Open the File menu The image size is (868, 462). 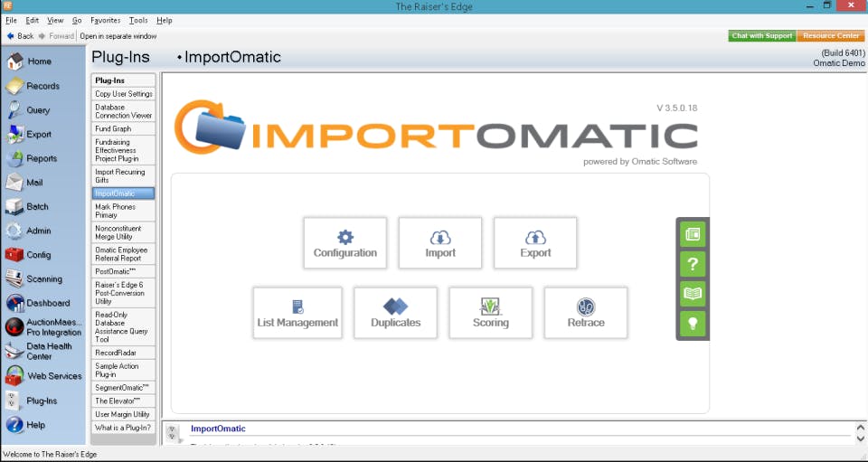coord(11,21)
